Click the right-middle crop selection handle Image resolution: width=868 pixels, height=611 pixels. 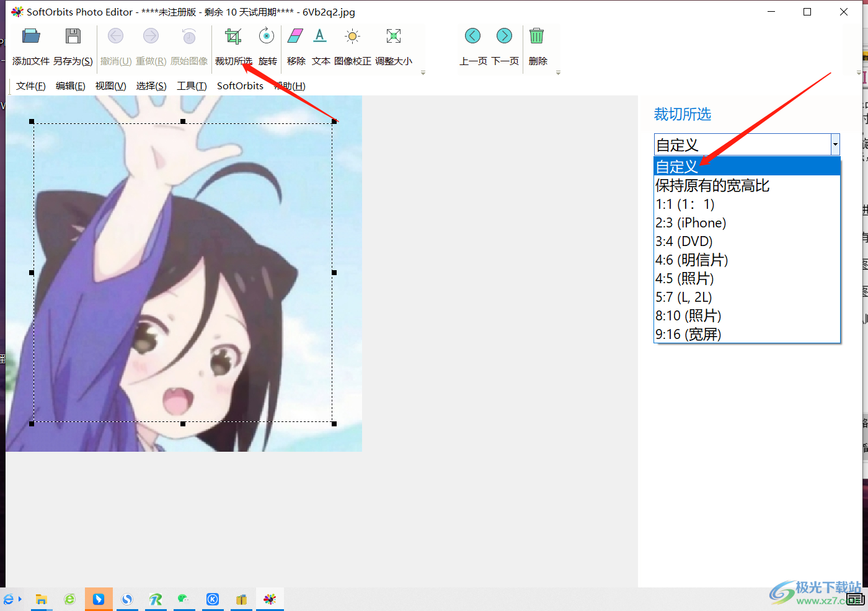334,273
